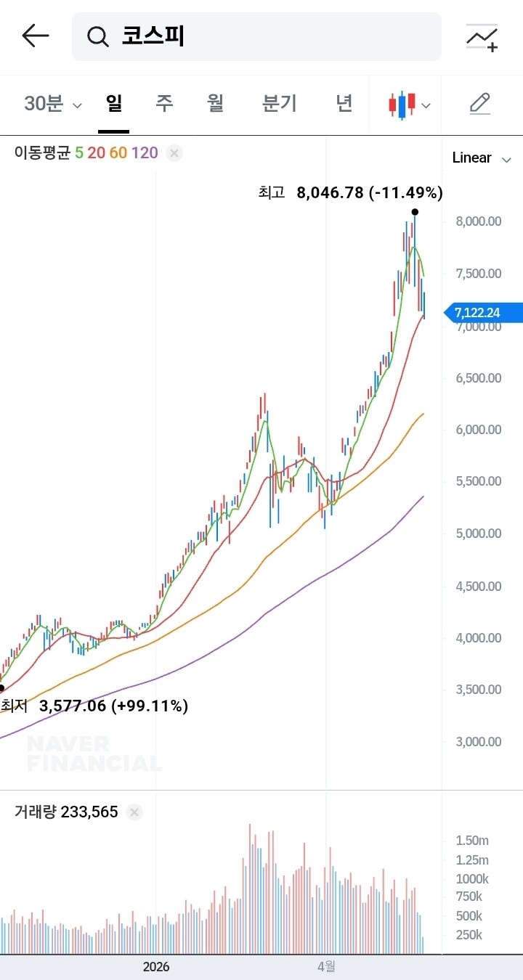523x980 pixels.
Task: Click the 코스피 search field
Action: coord(256,36)
